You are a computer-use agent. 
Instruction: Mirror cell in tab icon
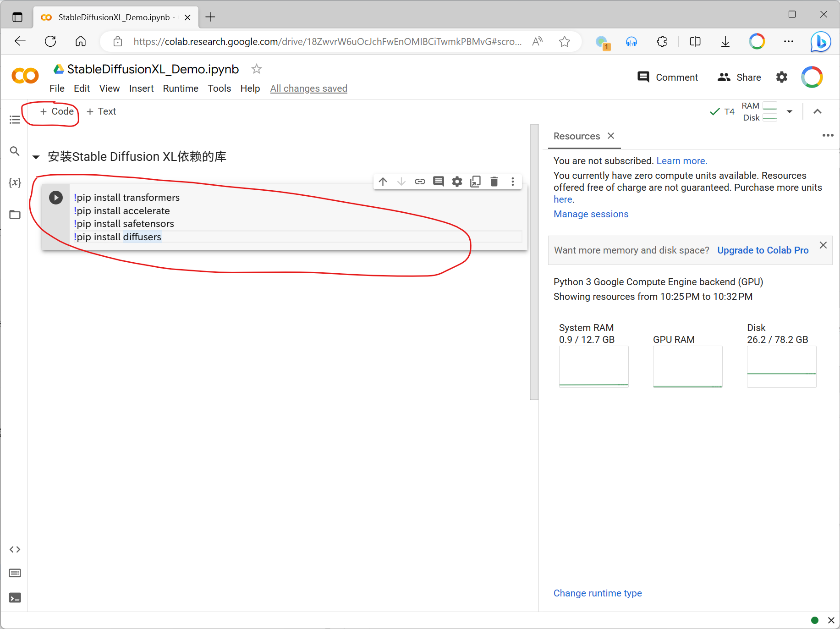click(x=476, y=182)
